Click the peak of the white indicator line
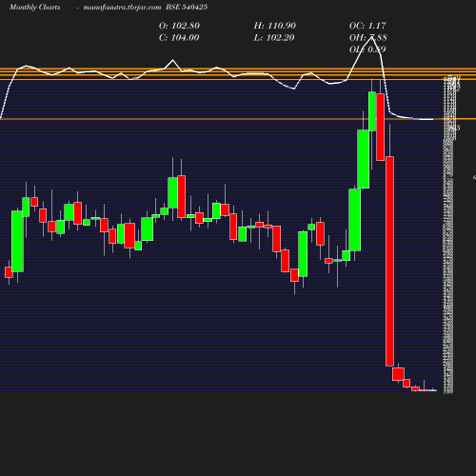476x476 pixels. pyautogui.click(x=371, y=37)
